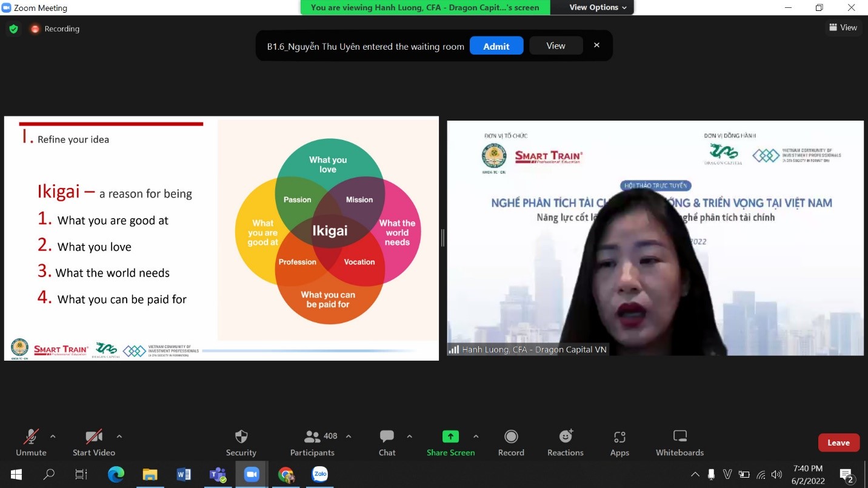Image resolution: width=868 pixels, height=488 pixels.
Task: Click the Record button
Action: [511, 443]
